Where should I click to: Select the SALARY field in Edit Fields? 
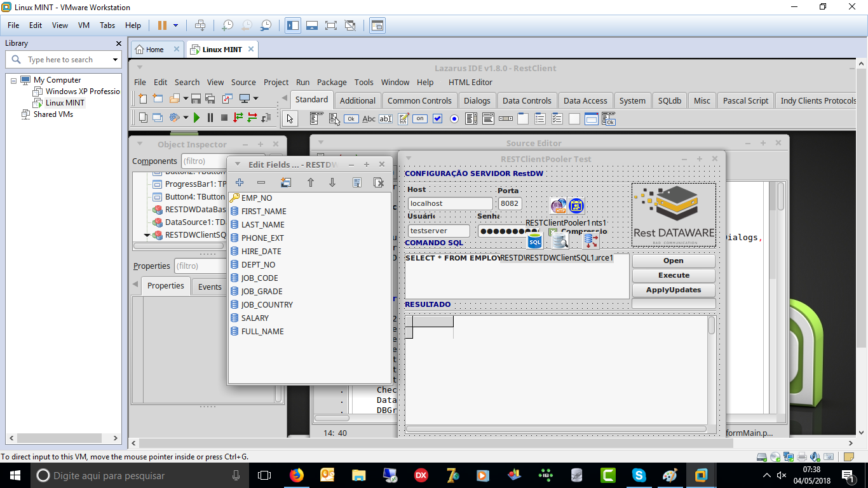[255, 318]
